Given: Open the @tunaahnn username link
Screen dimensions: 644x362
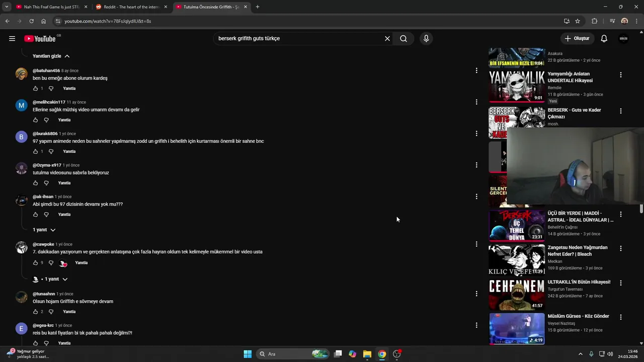Looking at the screenshot, I should click(x=44, y=294).
